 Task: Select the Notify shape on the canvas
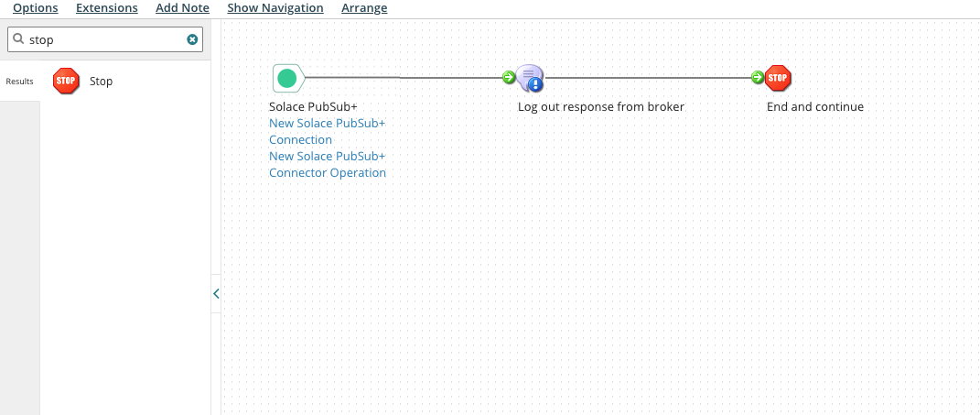[530, 79]
